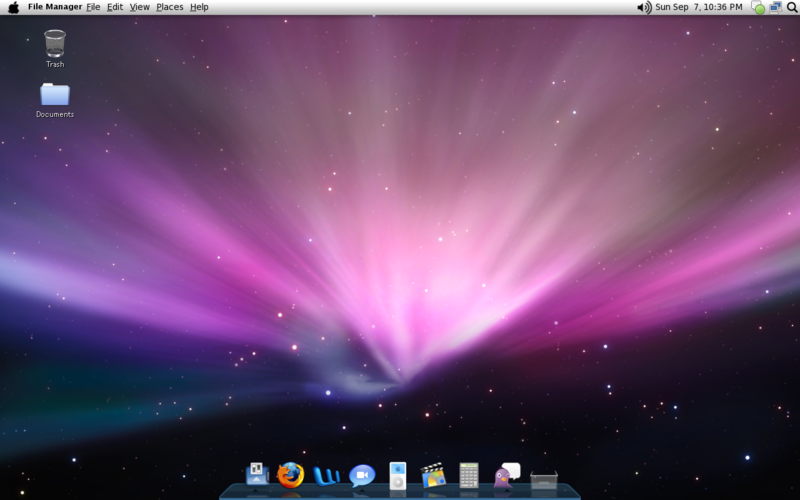Launch Firefox from the dock
The width and height of the screenshot is (800, 500).
291,474
